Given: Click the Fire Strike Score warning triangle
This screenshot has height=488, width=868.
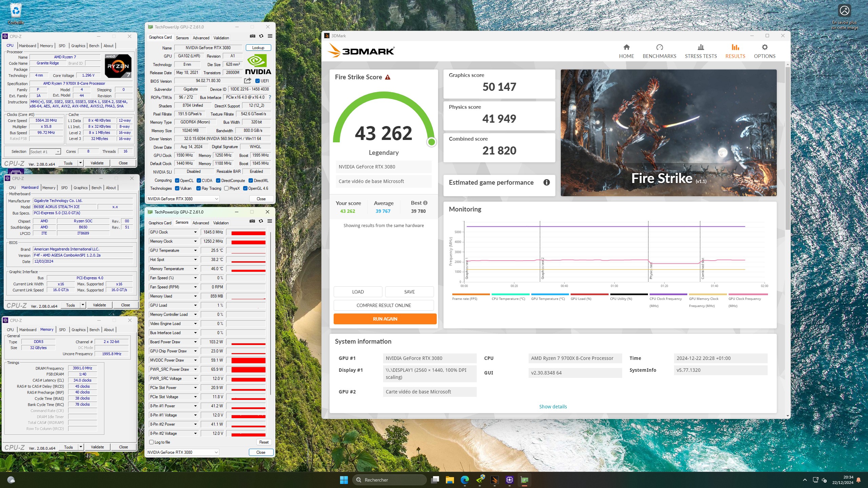Looking at the screenshot, I should coord(388,77).
